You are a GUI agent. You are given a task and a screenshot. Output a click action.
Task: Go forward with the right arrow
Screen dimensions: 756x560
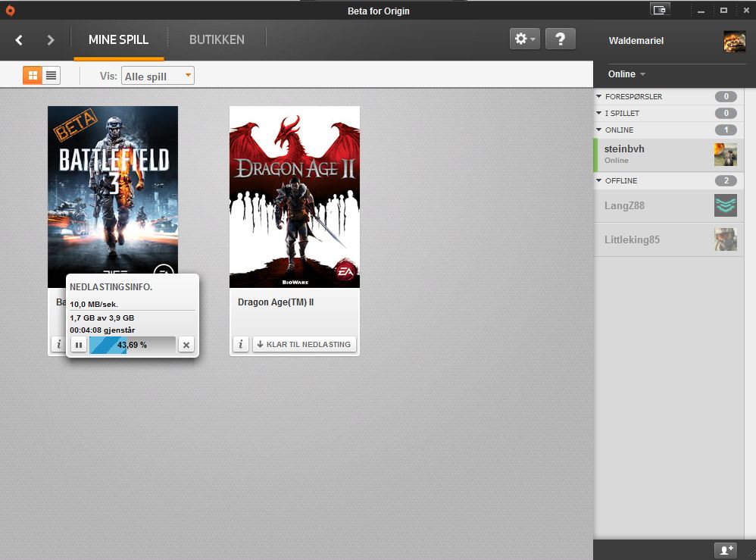coord(51,40)
